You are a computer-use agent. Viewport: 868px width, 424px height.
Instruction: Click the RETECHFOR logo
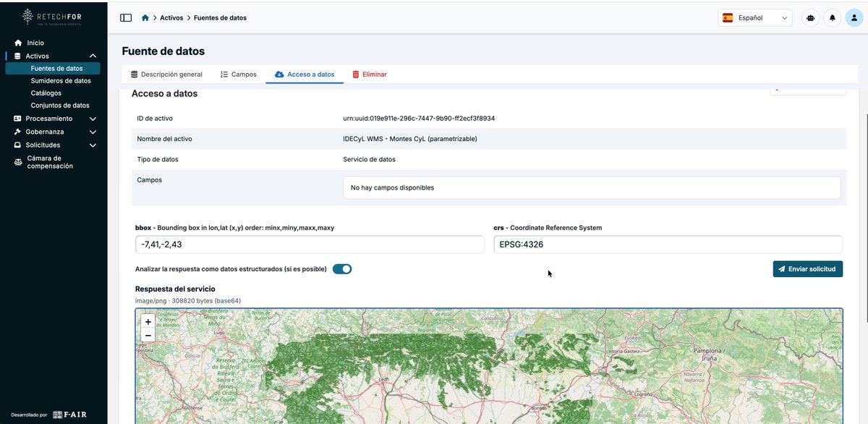pyautogui.click(x=52, y=16)
